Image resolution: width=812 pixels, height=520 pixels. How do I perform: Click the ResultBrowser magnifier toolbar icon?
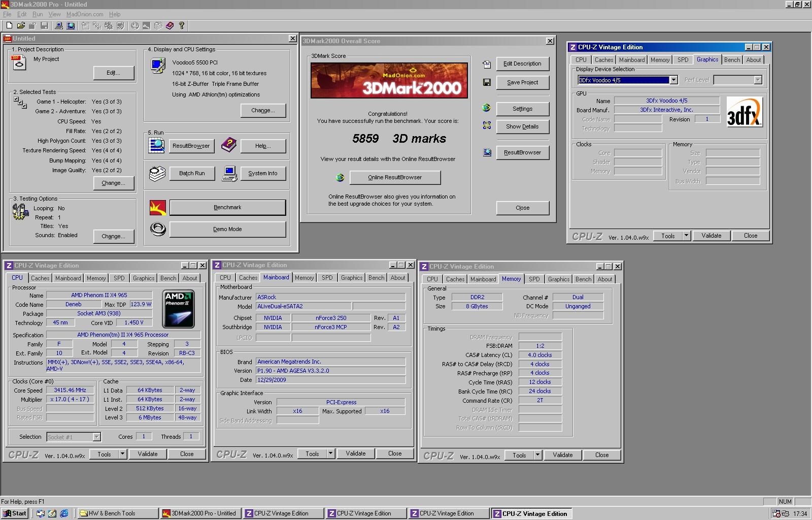point(71,25)
